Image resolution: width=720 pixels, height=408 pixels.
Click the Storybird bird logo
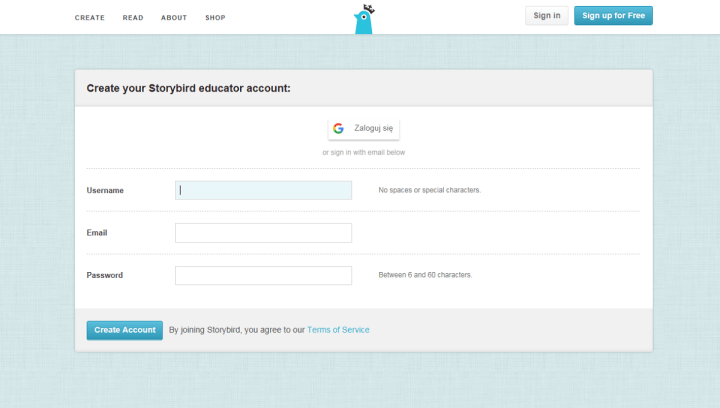(363, 20)
